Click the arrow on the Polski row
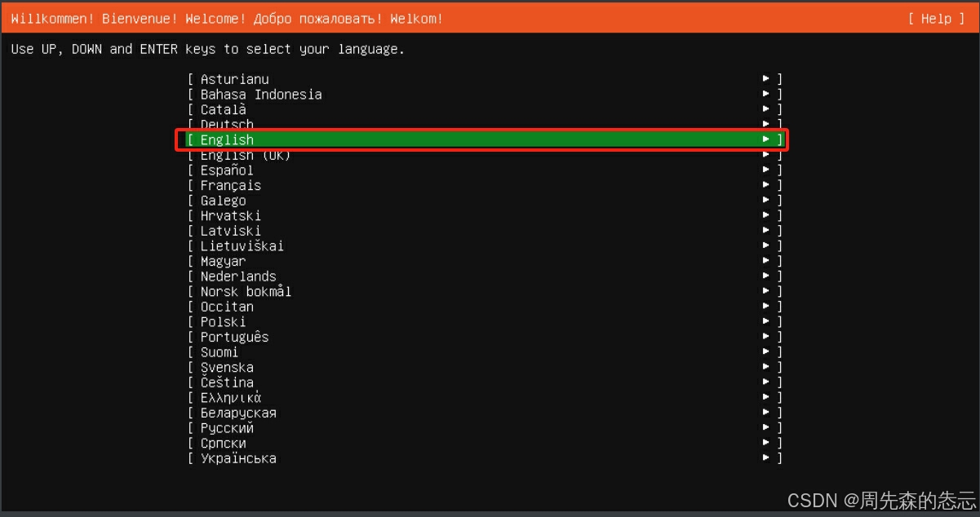Image resolution: width=980 pixels, height=517 pixels. (x=766, y=322)
